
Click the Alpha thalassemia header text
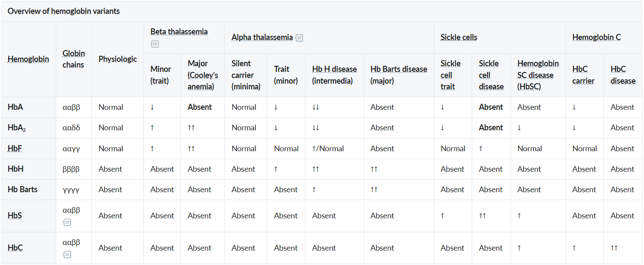[x=262, y=37]
